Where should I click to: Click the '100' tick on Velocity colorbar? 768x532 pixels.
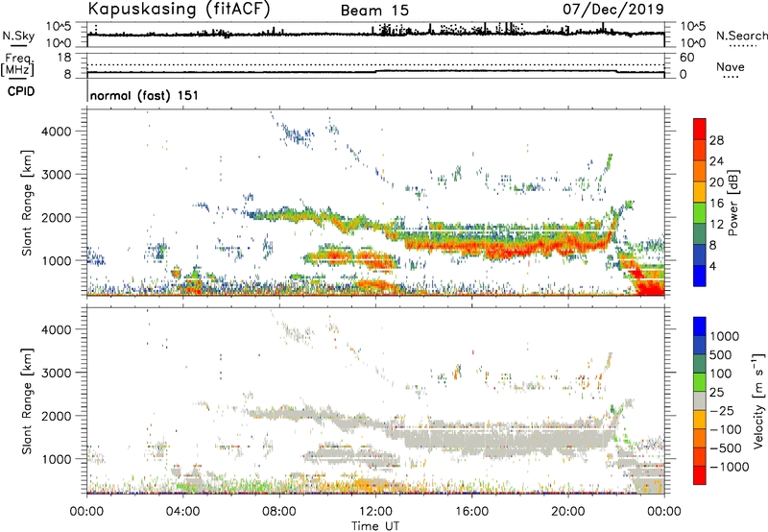[x=721, y=374]
